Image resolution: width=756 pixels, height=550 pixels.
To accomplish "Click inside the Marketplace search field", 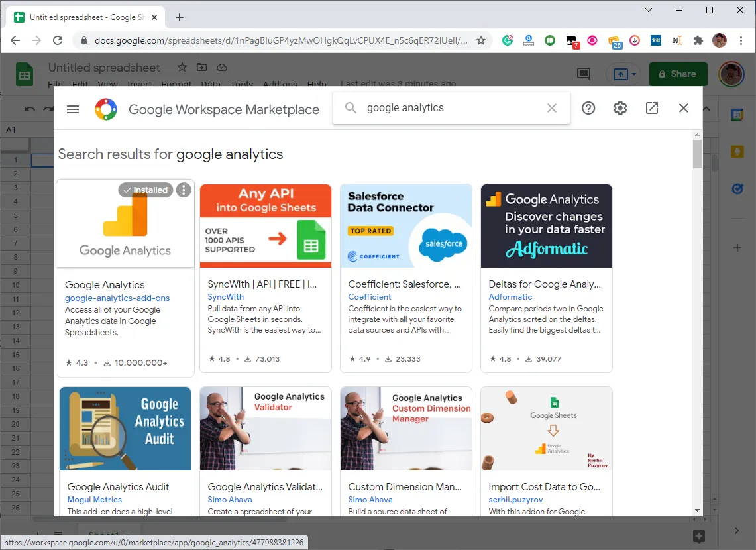I will point(452,108).
